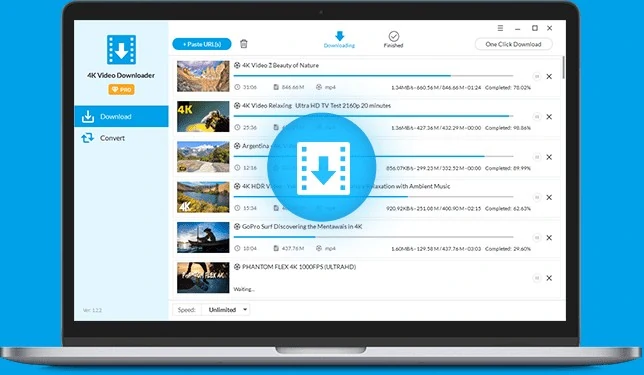The width and height of the screenshot is (644, 375).
Task: Click the 4K Video Downloader logo
Action: point(121,50)
